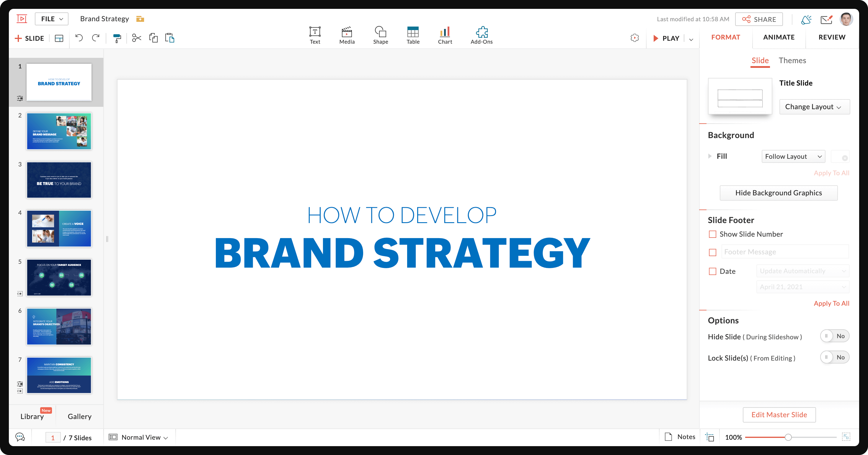Toggle Hide Slide during slideshow
This screenshot has width=868, height=455.
click(x=834, y=336)
